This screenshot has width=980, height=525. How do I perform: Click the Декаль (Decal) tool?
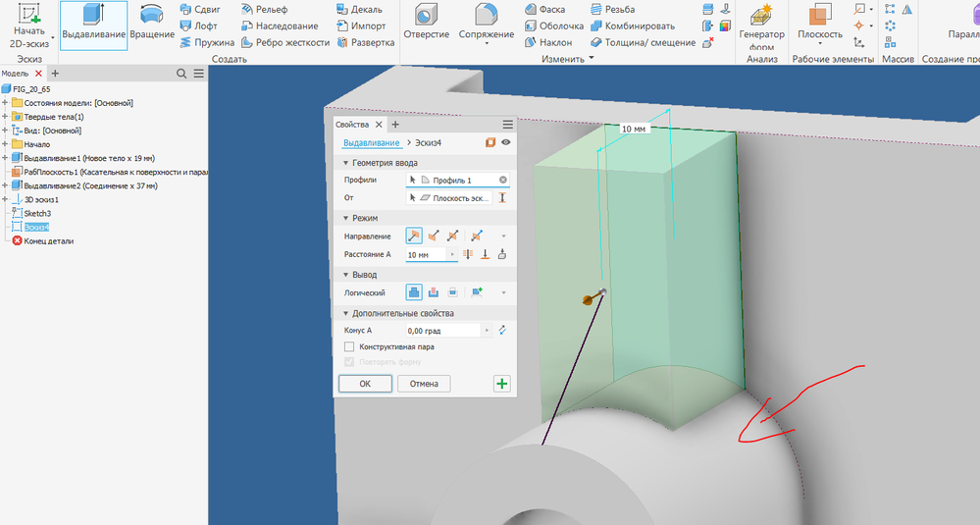click(x=359, y=10)
